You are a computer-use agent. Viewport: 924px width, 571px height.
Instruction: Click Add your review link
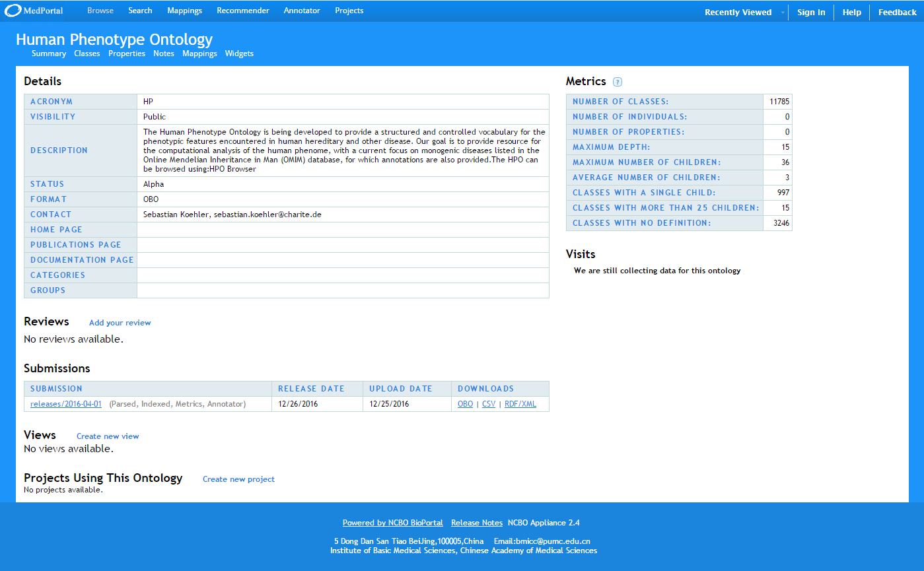point(120,323)
